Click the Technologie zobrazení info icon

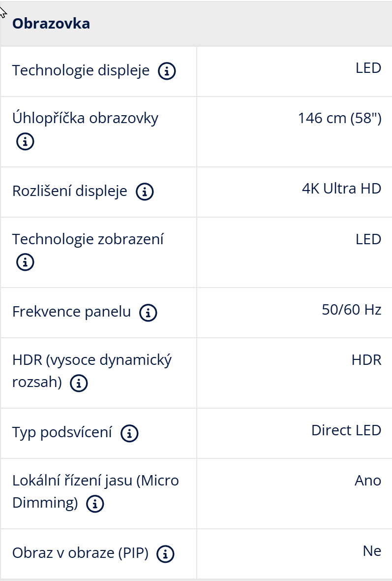pyautogui.click(x=25, y=262)
